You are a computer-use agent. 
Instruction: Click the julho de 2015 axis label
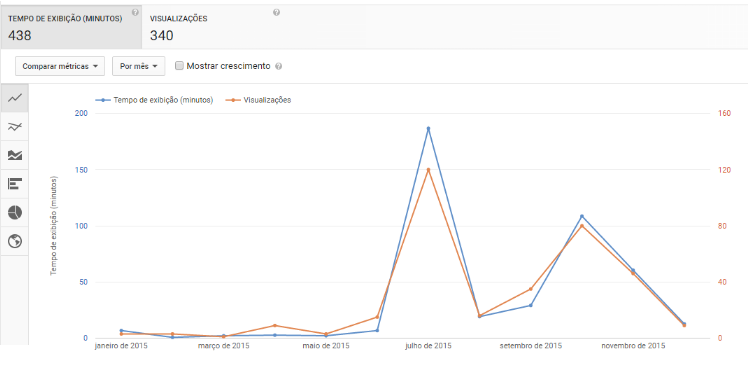(x=428, y=346)
